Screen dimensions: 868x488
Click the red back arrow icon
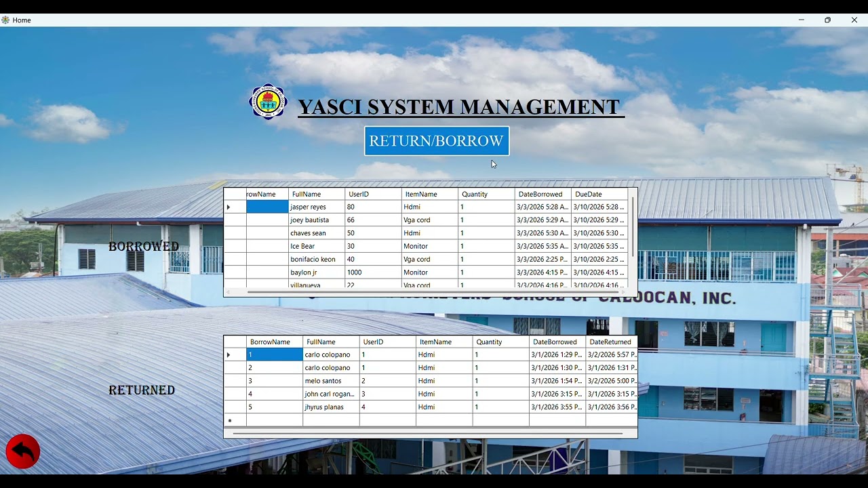pyautogui.click(x=23, y=451)
